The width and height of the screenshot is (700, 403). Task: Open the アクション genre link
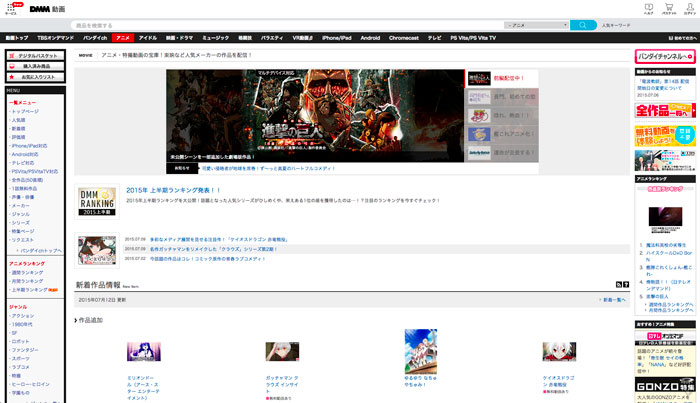pyautogui.click(x=23, y=316)
